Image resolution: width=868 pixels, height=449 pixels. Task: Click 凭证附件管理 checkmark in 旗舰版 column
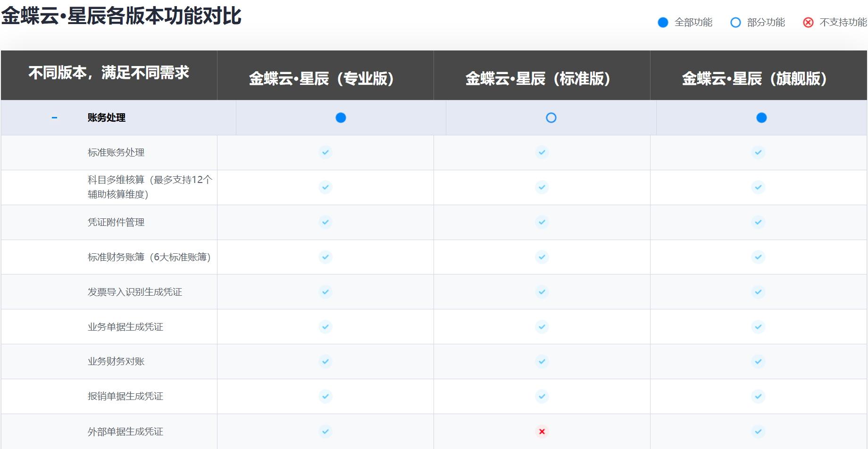[x=758, y=222]
